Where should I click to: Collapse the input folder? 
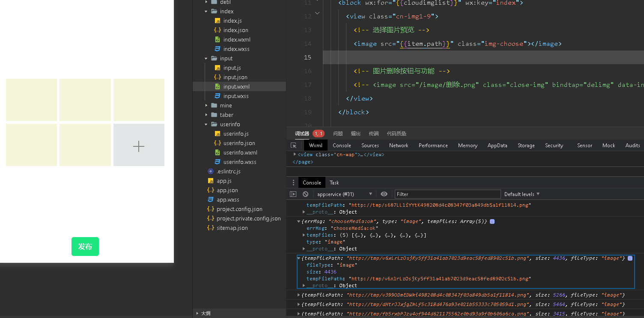[206, 59]
